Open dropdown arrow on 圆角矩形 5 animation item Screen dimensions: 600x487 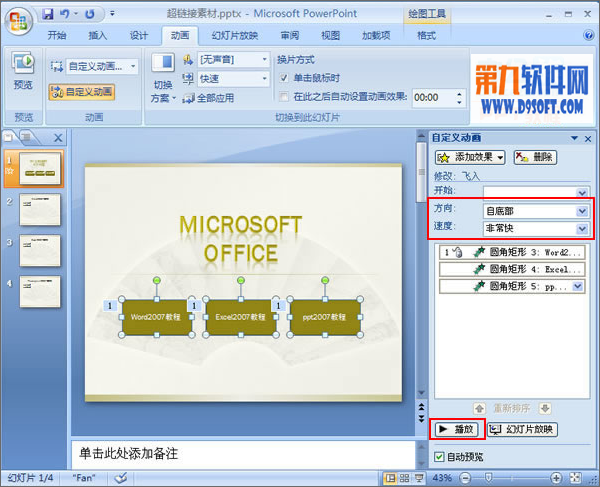(578, 286)
